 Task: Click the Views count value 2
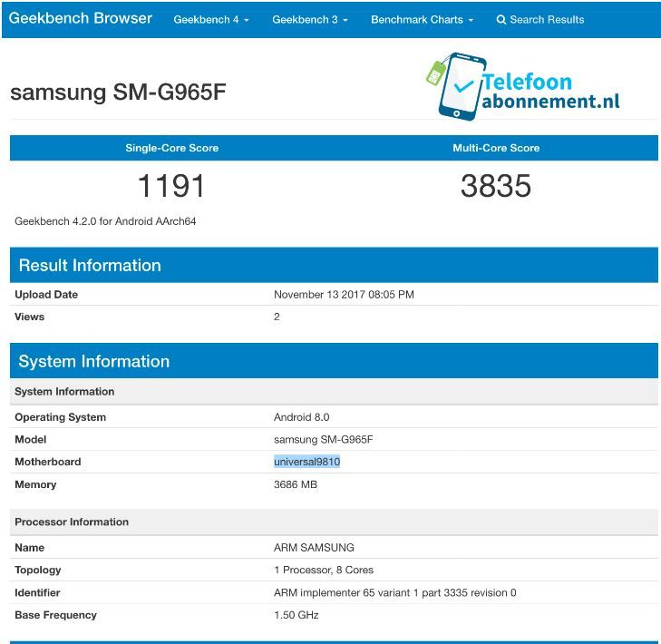277,317
